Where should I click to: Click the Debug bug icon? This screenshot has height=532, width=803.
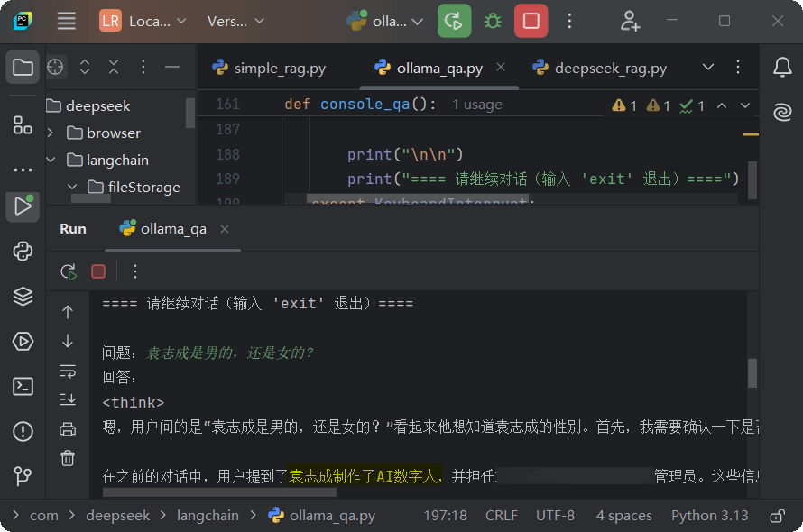tap(493, 21)
